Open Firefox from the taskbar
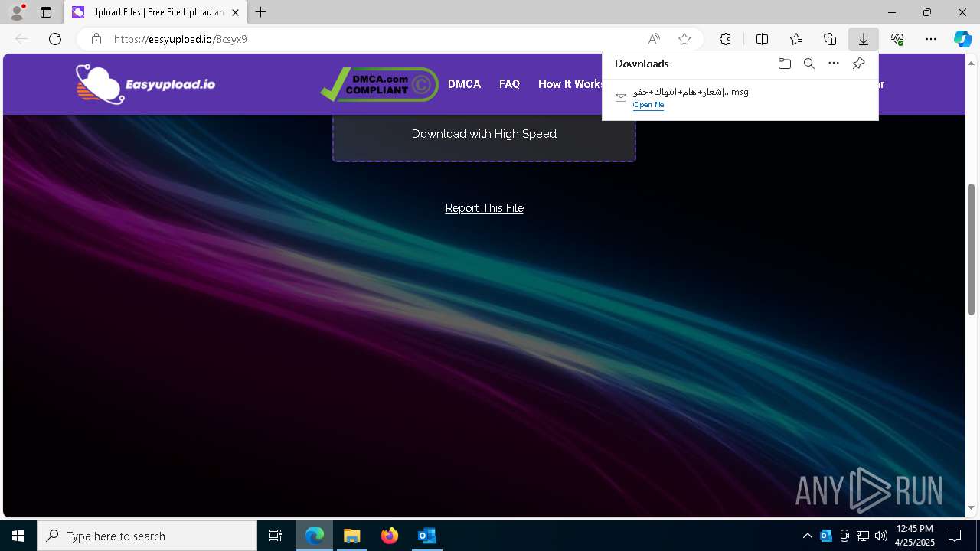Image resolution: width=980 pixels, height=551 pixels. [390, 536]
